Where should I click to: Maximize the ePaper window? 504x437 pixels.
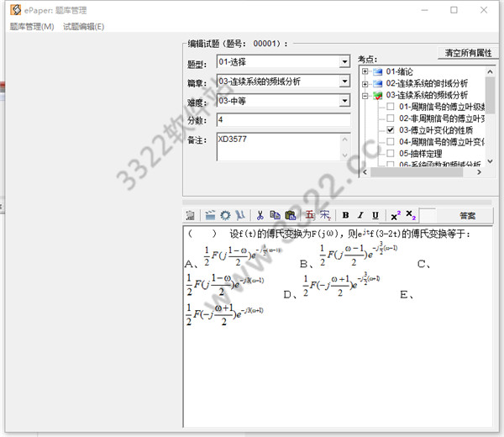[x=454, y=10]
